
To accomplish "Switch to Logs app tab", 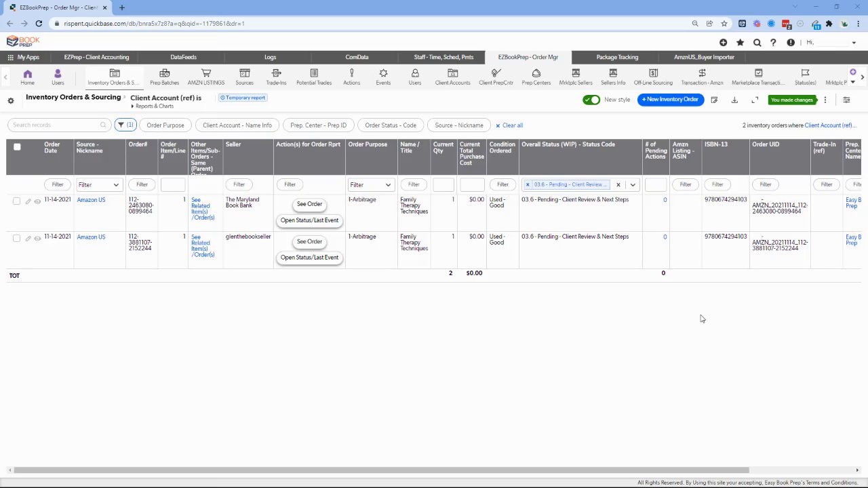I will [270, 57].
